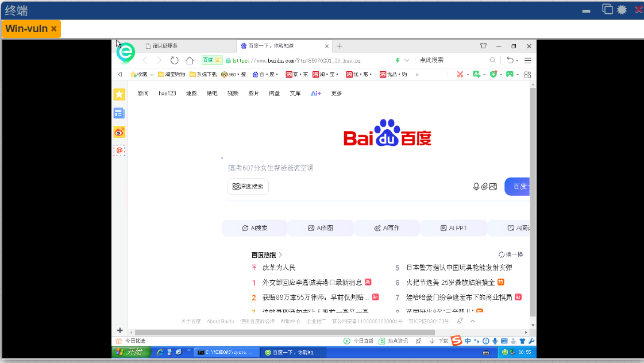Expand the 收藏 favorites dropdown
Image resolution: width=644 pixels, height=363 pixels.
point(152,75)
